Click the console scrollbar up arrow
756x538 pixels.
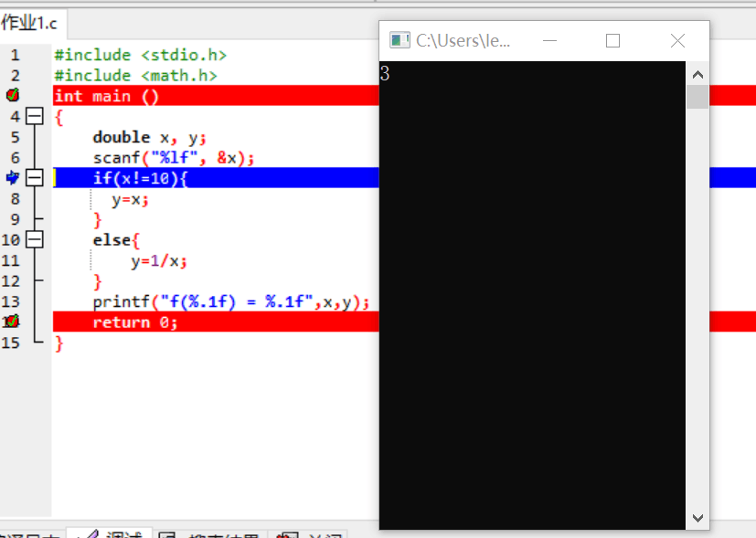coord(697,75)
